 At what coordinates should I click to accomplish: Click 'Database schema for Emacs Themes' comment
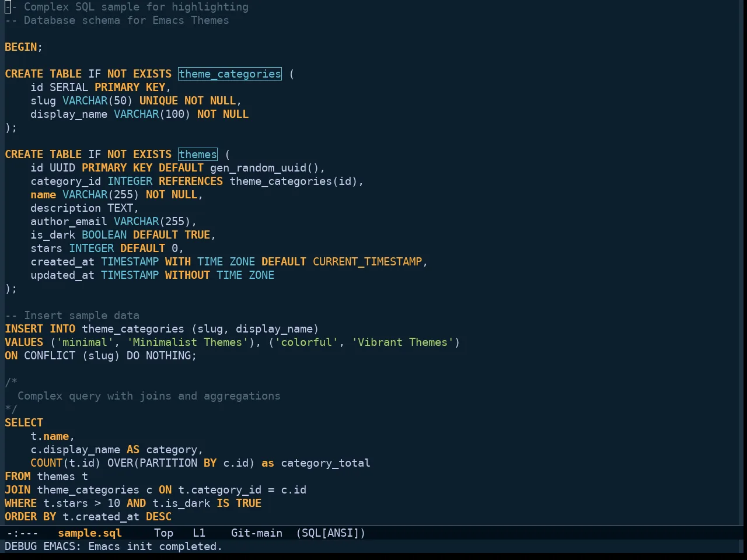[x=117, y=20]
